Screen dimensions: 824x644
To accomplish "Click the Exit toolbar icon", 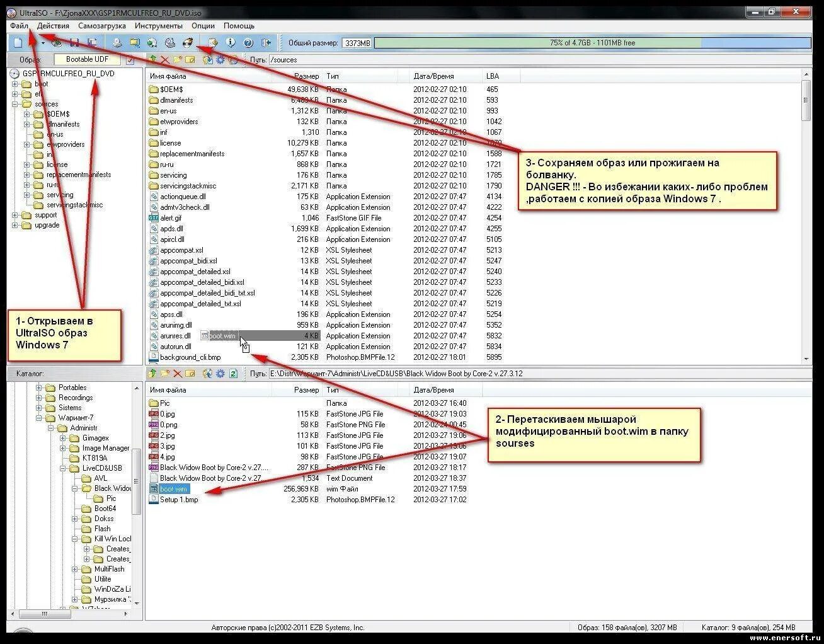I will pos(266,43).
